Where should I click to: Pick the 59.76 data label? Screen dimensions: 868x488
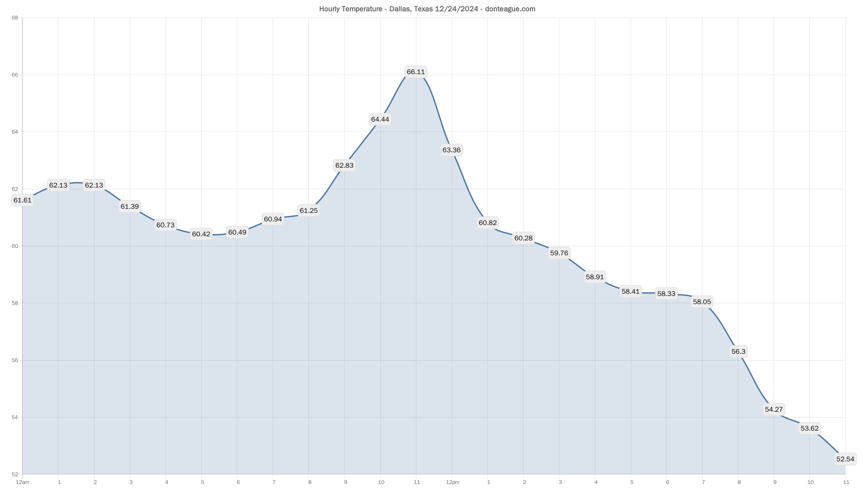tap(559, 253)
